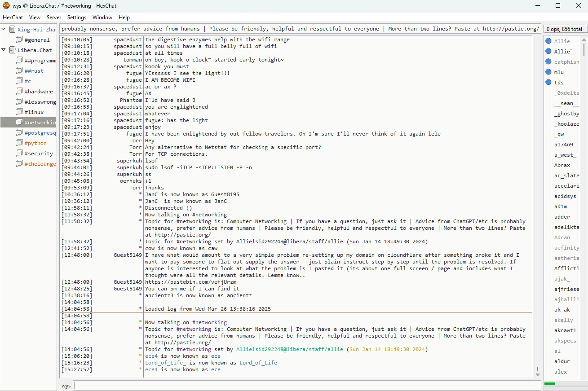This screenshot has width=588, height=391.
Task: Click the blue status dot beside tds
Action: (x=548, y=83)
